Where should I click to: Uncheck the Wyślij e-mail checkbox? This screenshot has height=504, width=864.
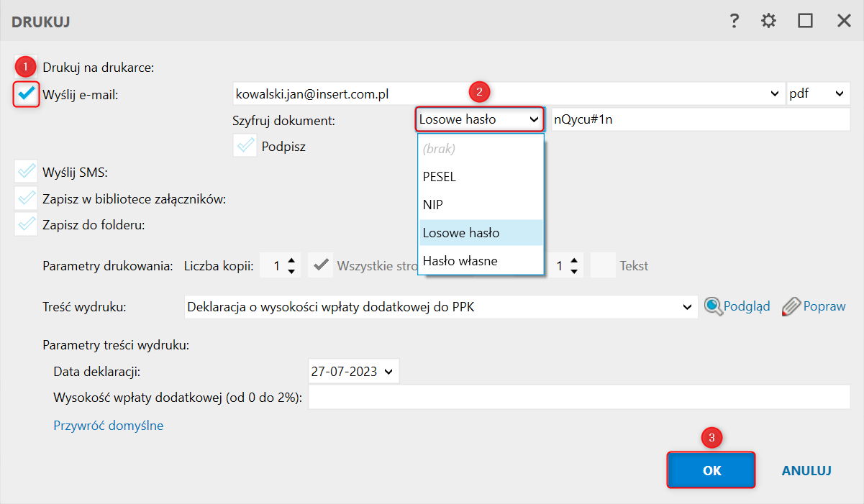tap(27, 93)
